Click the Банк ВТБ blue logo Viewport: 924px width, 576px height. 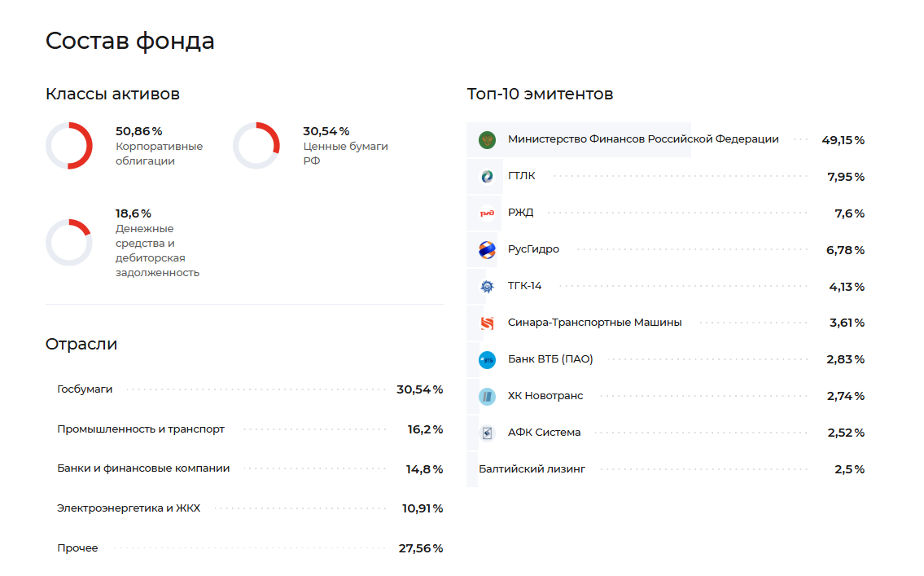pyautogui.click(x=487, y=359)
